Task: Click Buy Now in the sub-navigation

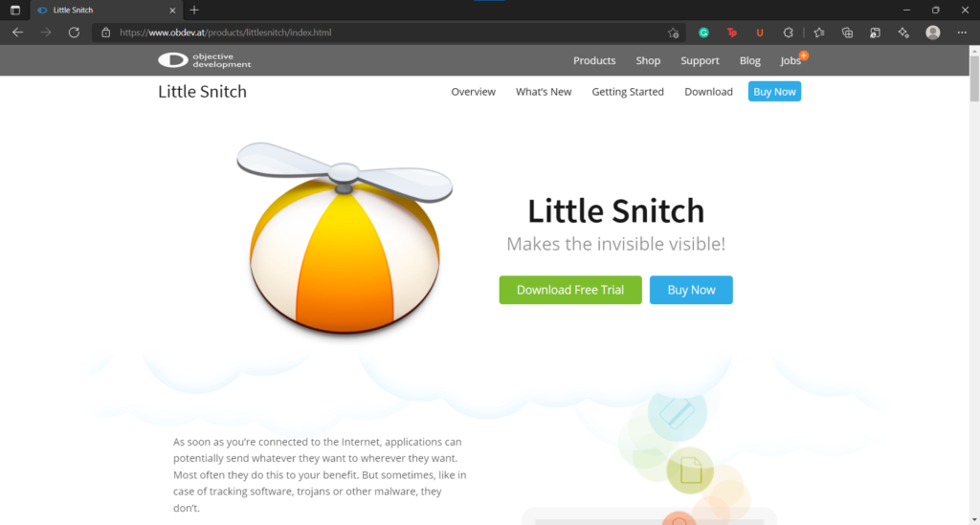Action: point(774,92)
